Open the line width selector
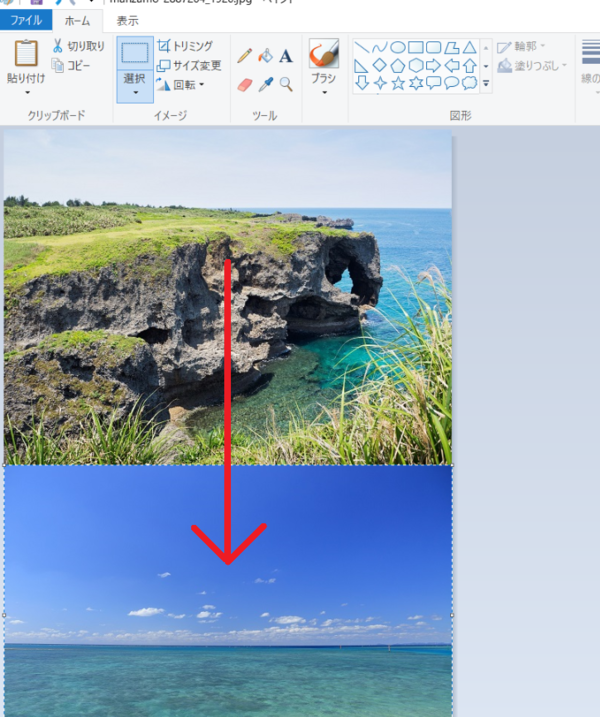The height and width of the screenshot is (717, 600). tap(590, 67)
